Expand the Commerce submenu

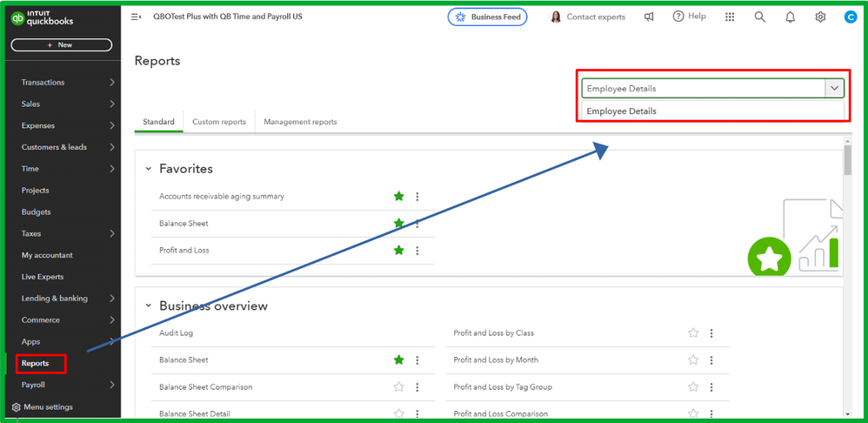click(x=112, y=320)
